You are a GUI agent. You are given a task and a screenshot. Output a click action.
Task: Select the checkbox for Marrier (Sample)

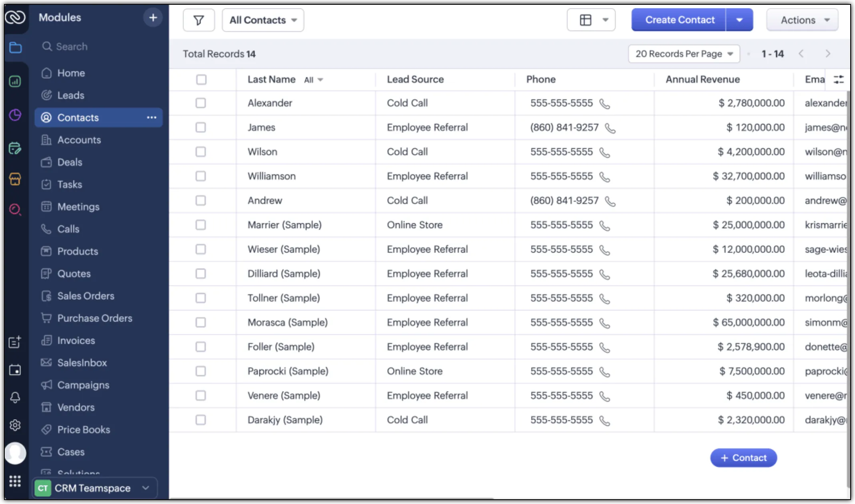(x=201, y=225)
